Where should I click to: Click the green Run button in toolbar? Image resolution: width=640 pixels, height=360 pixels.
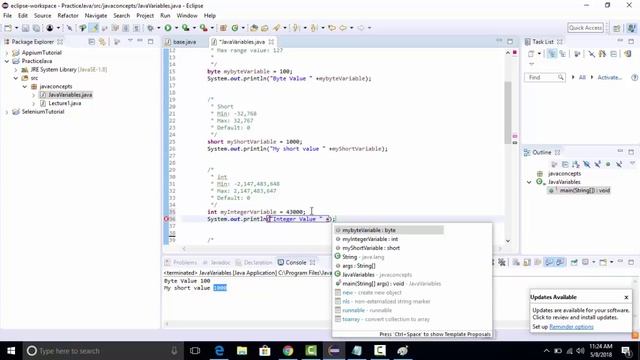tap(168, 28)
